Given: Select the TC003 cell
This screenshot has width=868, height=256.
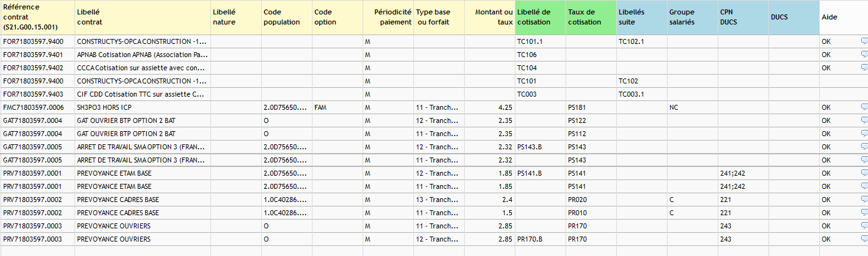Looking at the screenshot, I should pos(540,94).
